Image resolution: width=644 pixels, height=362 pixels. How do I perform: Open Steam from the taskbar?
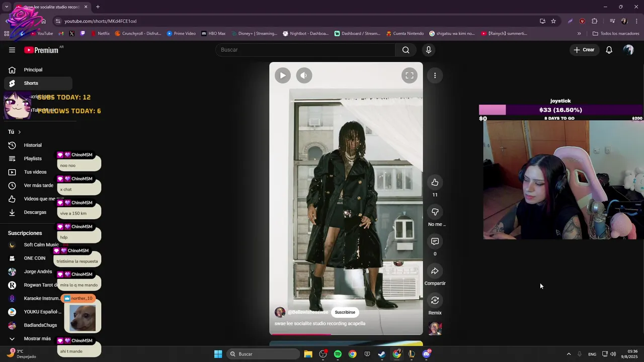pos(382,354)
